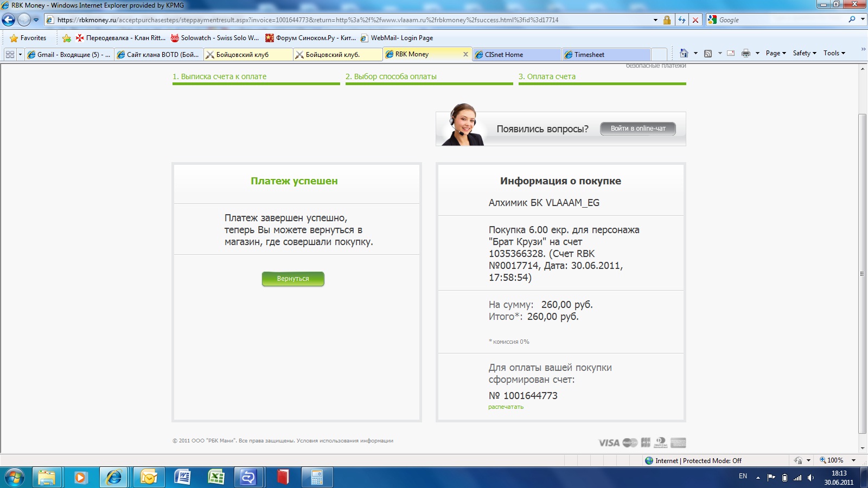Open the Переодевалка favorites link

coord(120,38)
